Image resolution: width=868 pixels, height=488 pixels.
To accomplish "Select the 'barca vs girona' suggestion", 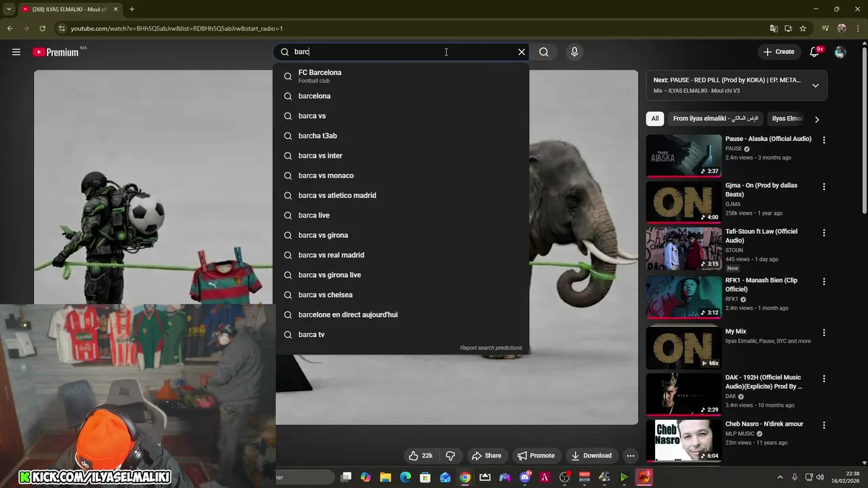I will (x=402, y=235).
